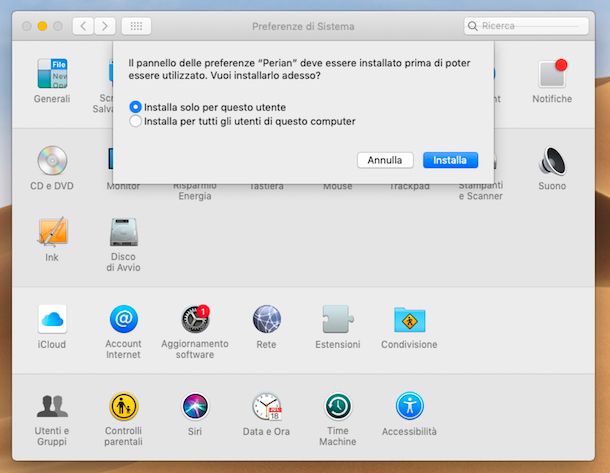
Task: Open CD e DVD preferences
Action: click(x=52, y=160)
